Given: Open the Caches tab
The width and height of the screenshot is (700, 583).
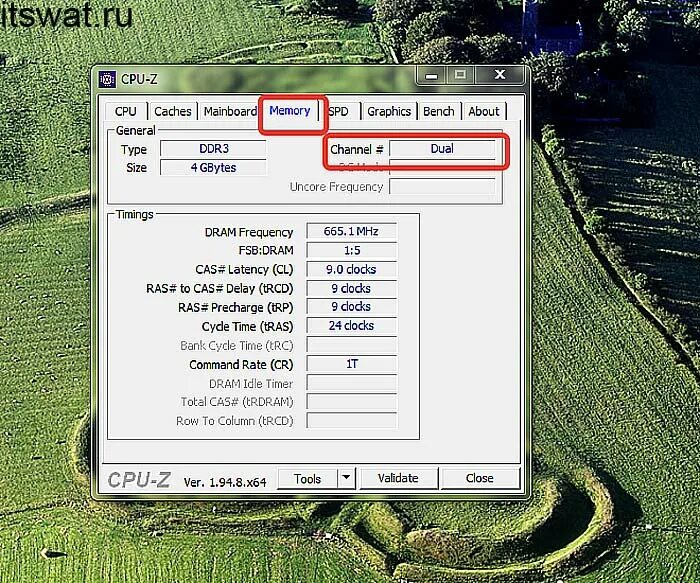Looking at the screenshot, I should click(173, 111).
